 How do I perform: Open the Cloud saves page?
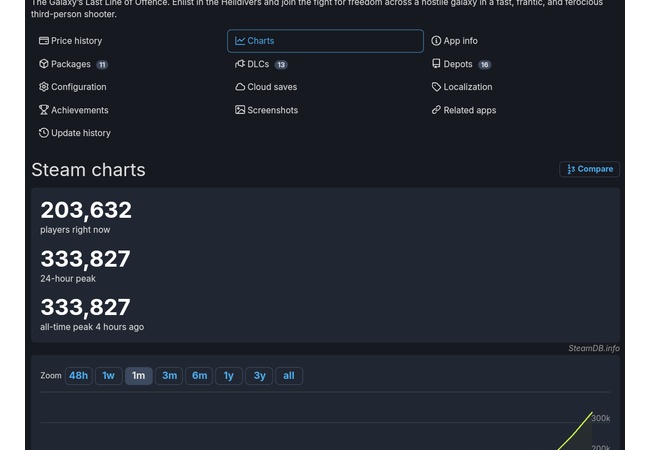[x=266, y=87]
